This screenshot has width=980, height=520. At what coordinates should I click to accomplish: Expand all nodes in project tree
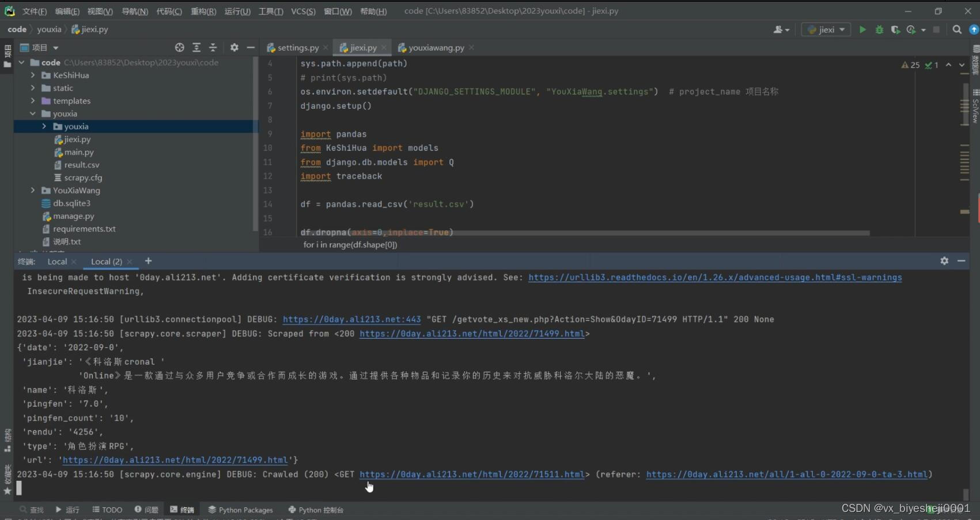point(196,48)
